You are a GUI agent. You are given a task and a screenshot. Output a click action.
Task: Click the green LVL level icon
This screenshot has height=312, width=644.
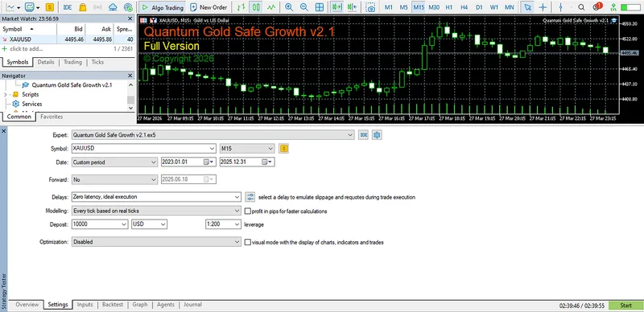point(613,7)
